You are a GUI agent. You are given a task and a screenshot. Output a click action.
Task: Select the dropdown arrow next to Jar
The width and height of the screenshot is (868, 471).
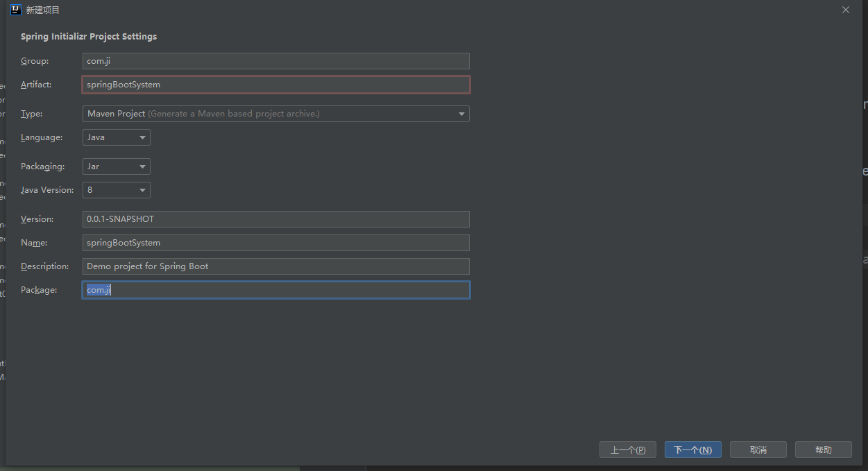click(142, 166)
